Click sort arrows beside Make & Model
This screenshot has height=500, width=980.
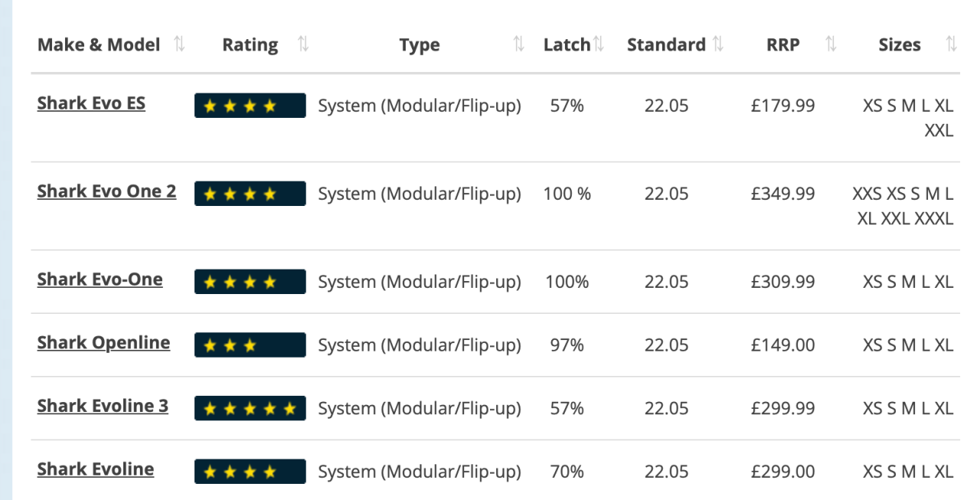(180, 44)
